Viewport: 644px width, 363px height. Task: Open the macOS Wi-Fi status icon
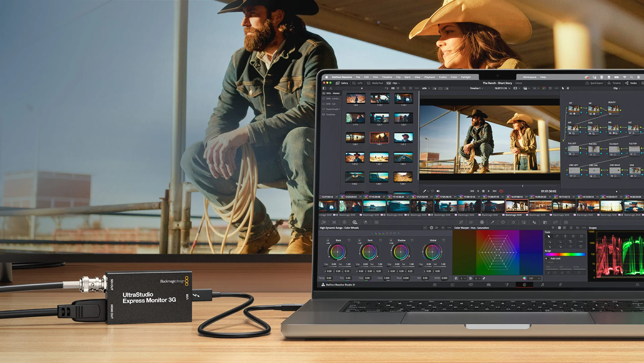point(625,77)
